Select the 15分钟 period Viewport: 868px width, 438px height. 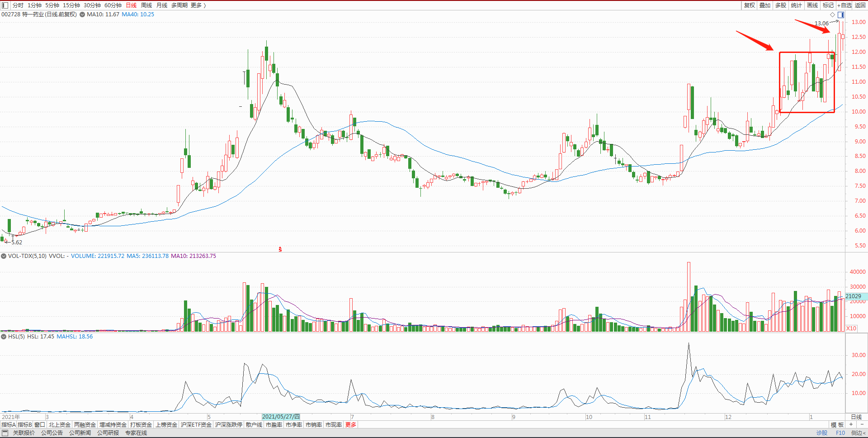click(x=71, y=5)
